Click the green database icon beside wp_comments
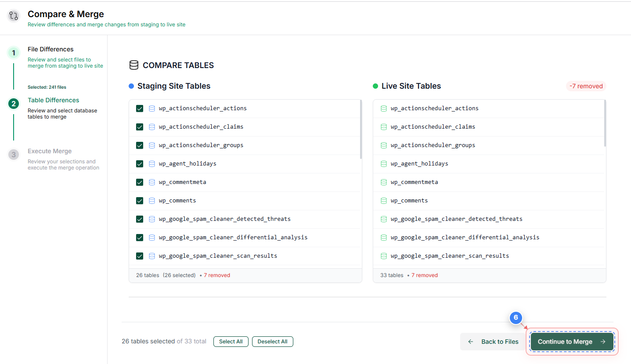Image resolution: width=631 pixels, height=364 pixels. pyautogui.click(x=383, y=201)
